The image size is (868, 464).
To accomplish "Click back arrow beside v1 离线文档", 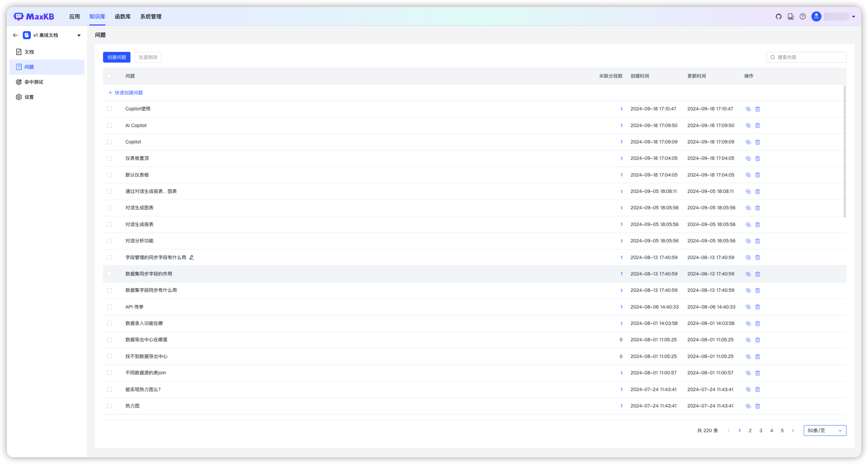I will pyautogui.click(x=15, y=35).
